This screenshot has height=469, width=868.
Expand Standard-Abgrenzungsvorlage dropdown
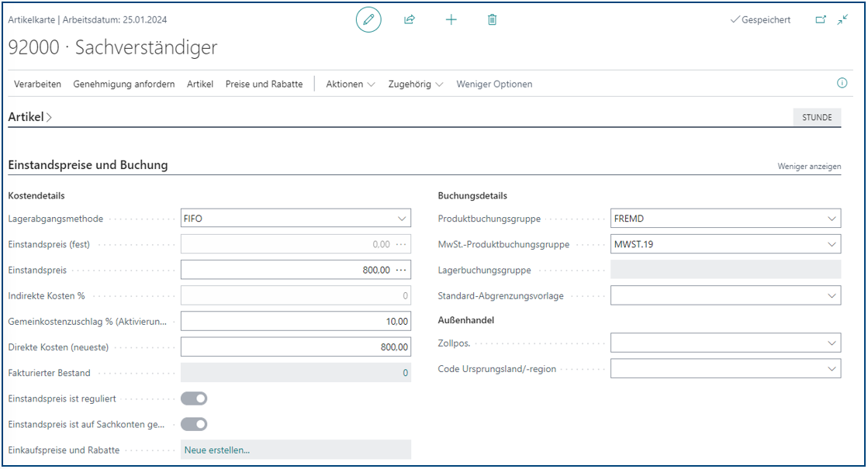tap(832, 296)
